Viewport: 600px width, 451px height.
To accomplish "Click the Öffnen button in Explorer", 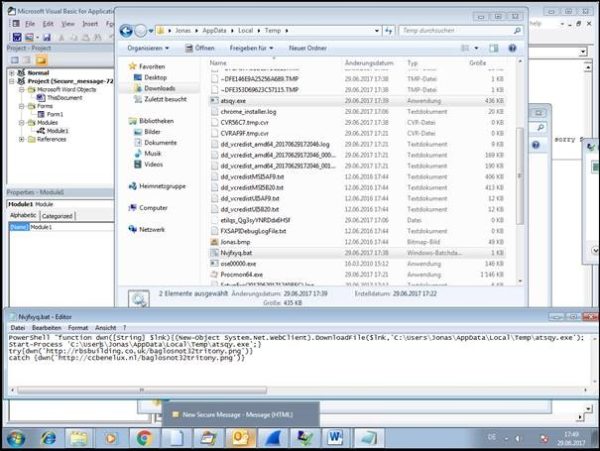I will tap(200, 48).
